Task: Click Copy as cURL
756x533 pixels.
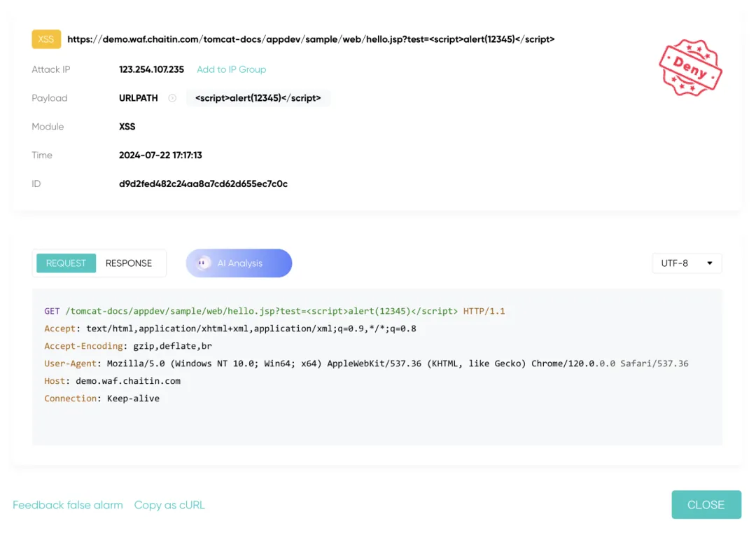Action: coord(169,505)
